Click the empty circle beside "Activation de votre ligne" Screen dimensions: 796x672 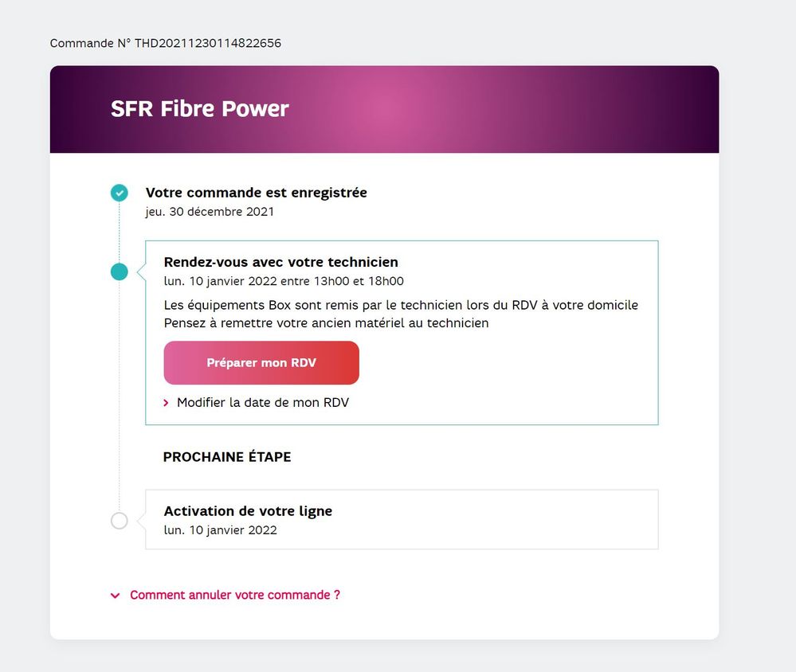(x=120, y=521)
